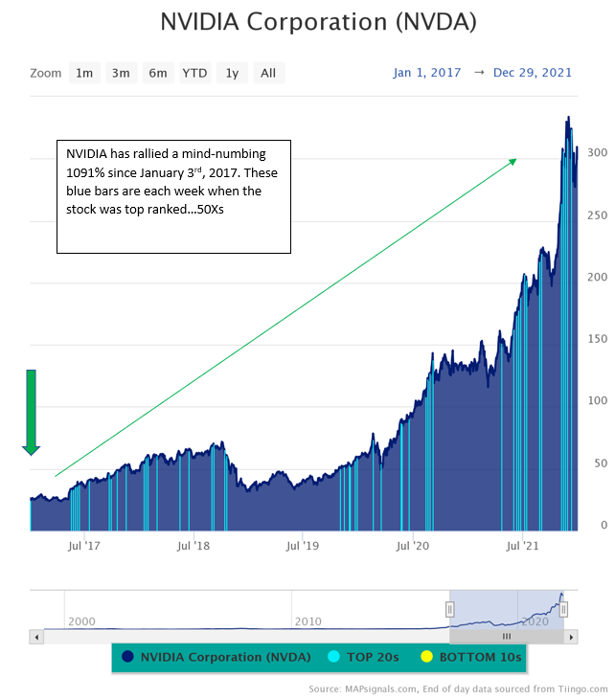Click the 2010 navigator year label
This screenshot has width=615, height=700.
(x=308, y=621)
